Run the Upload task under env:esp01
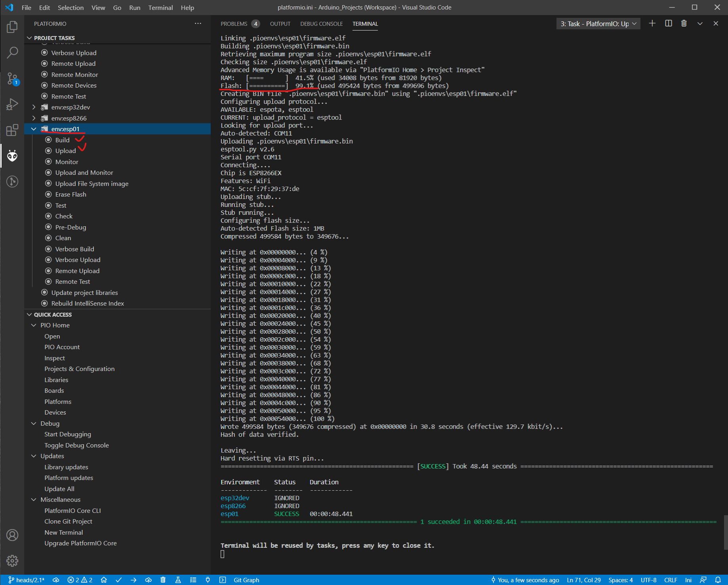 pos(65,151)
